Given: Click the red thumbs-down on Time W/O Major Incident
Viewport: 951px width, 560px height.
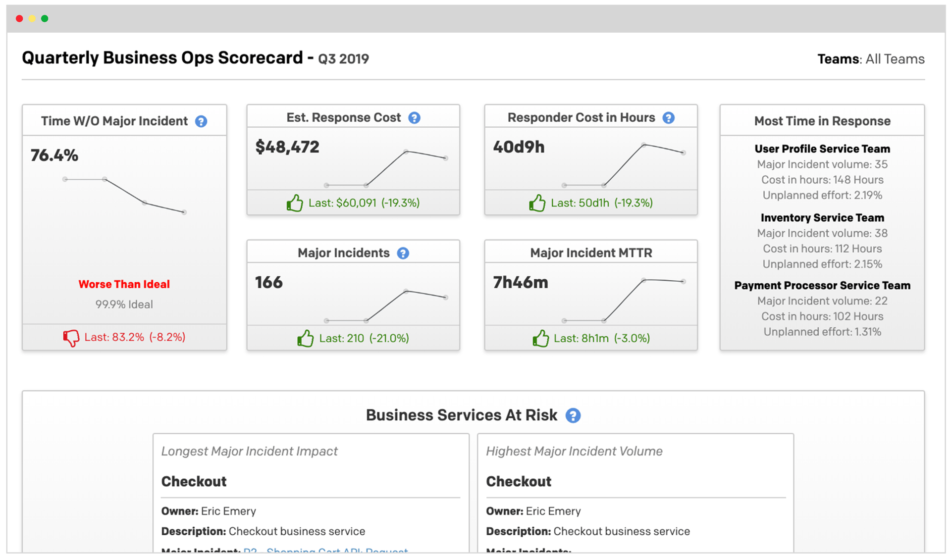Looking at the screenshot, I should point(71,337).
